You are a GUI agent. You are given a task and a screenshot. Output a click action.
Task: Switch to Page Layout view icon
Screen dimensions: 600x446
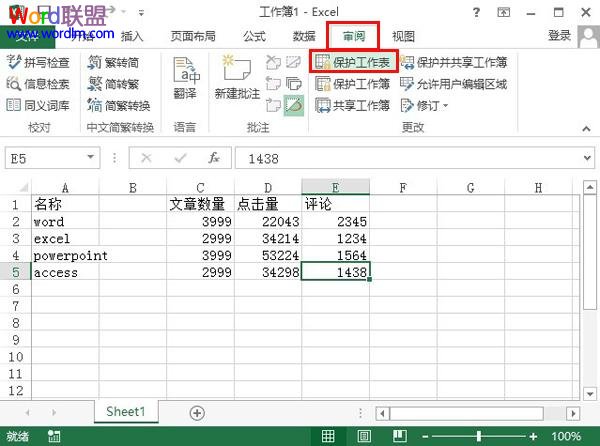(364, 436)
